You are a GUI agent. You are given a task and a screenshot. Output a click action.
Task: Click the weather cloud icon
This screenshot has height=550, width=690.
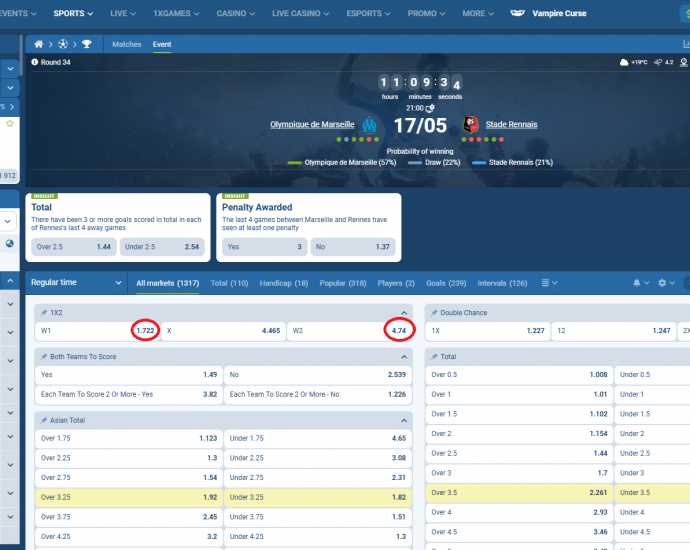[624, 62]
